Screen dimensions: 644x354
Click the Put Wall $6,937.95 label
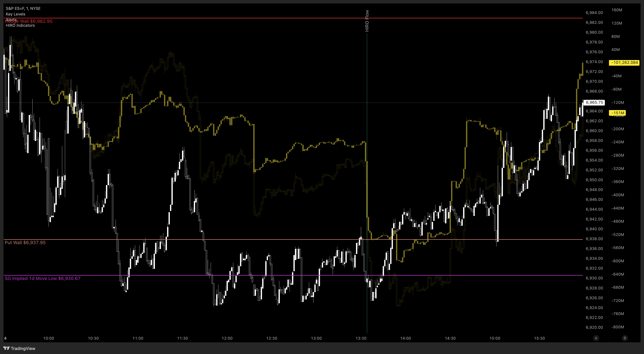25,242
